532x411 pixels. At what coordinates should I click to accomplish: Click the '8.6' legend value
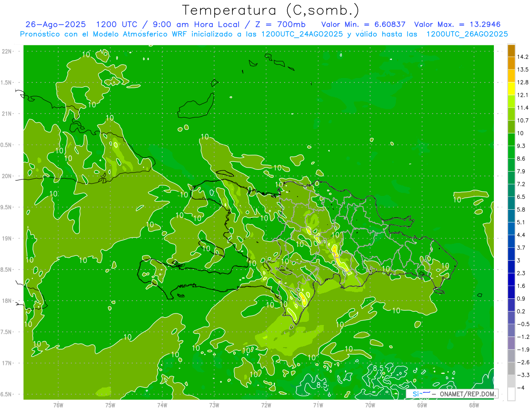[521, 159]
